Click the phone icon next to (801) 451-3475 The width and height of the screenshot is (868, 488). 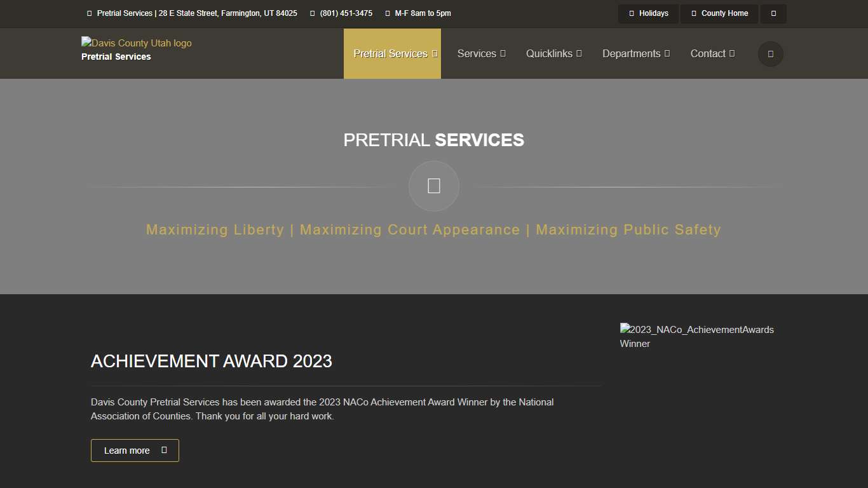311,13
